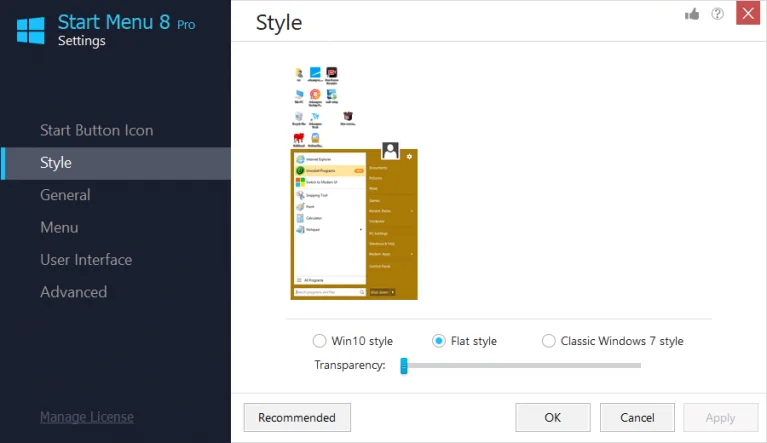
Task: Click the preview search box
Action: tap(330, 292)
